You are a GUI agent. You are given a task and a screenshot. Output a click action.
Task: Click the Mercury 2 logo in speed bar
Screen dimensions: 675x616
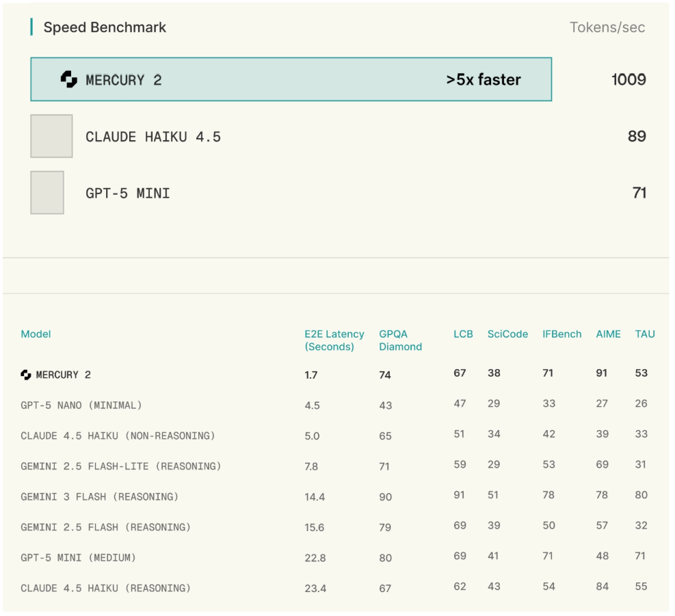(x=69, y=79)
